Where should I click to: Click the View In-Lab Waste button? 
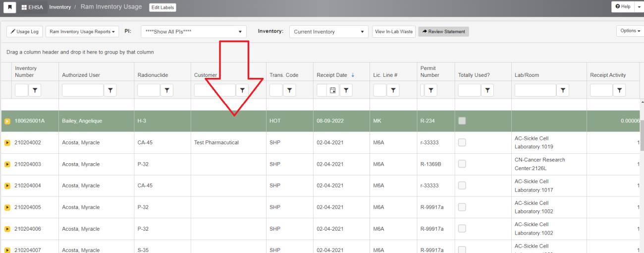click(x=394, y=32)
